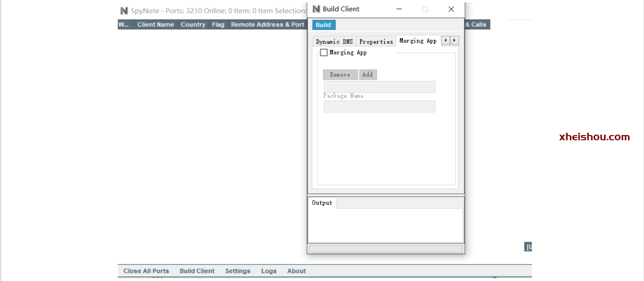Close the Build Client dialog

click(x=451, y=9)
